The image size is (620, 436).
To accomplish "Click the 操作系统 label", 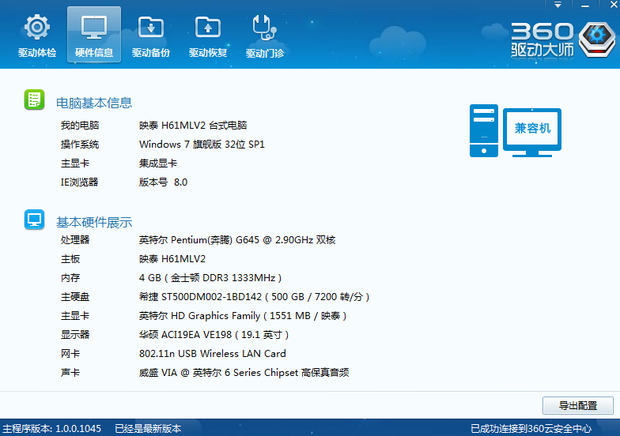I will pos(79,144).
